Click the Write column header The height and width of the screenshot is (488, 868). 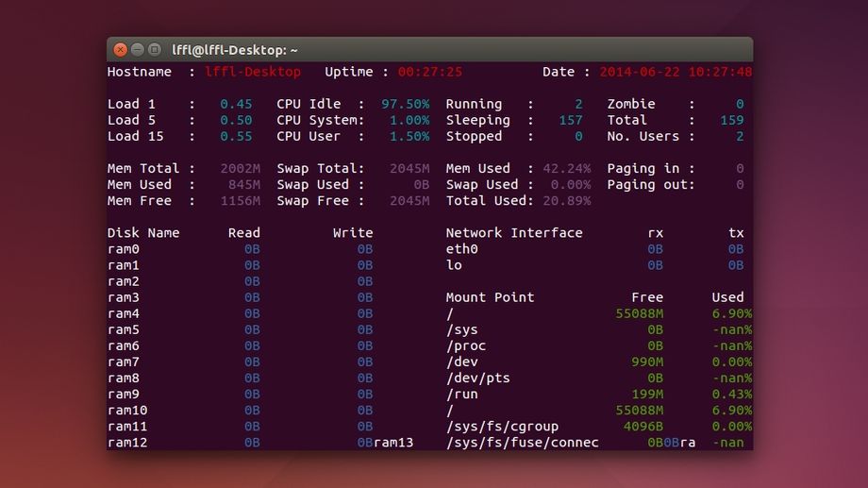pyautogui.click(x=353, y=232)
